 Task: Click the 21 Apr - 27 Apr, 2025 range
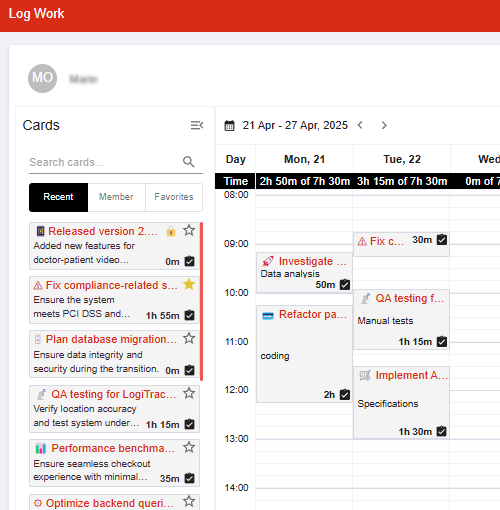click(x=295, y=125)
